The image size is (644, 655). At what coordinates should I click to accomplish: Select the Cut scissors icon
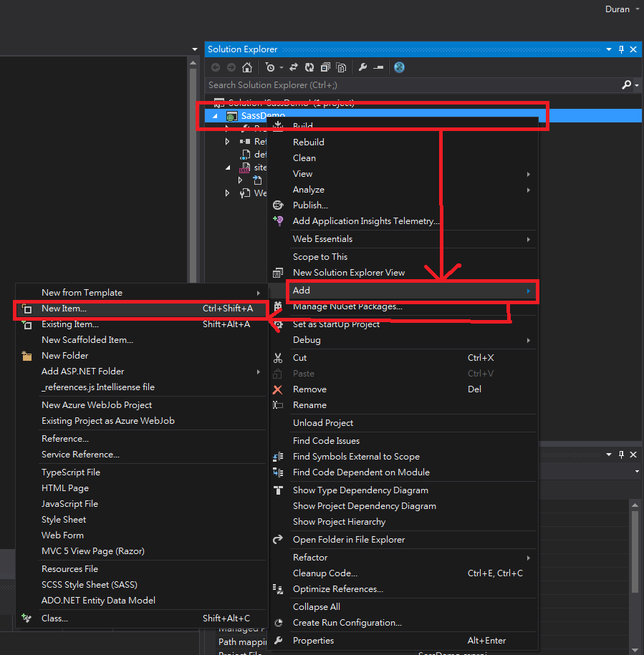(279, 357)
